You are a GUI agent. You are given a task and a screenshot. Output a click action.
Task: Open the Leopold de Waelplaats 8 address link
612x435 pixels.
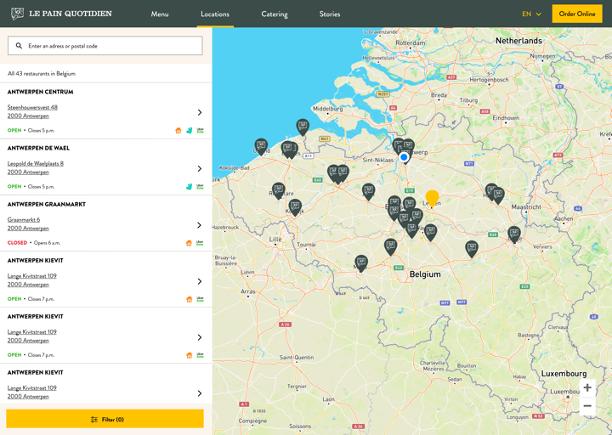coord(36,163)
